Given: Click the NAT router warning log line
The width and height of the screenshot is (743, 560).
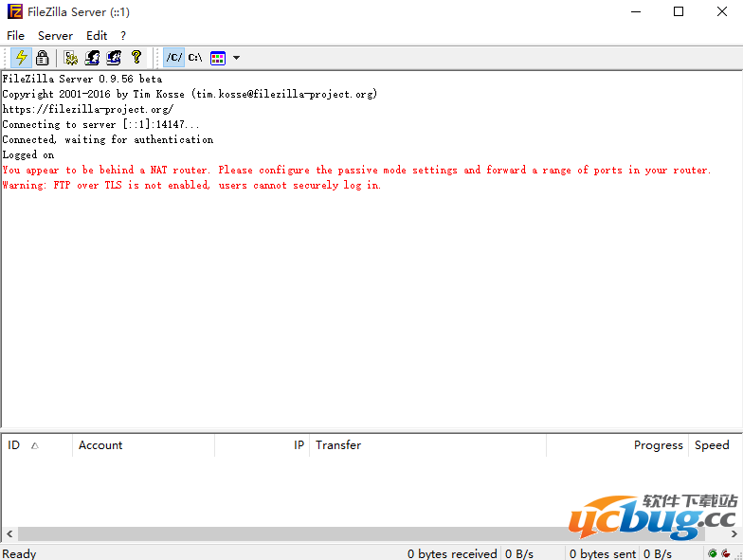Looking at the screenshot, I should pos(356,171).
